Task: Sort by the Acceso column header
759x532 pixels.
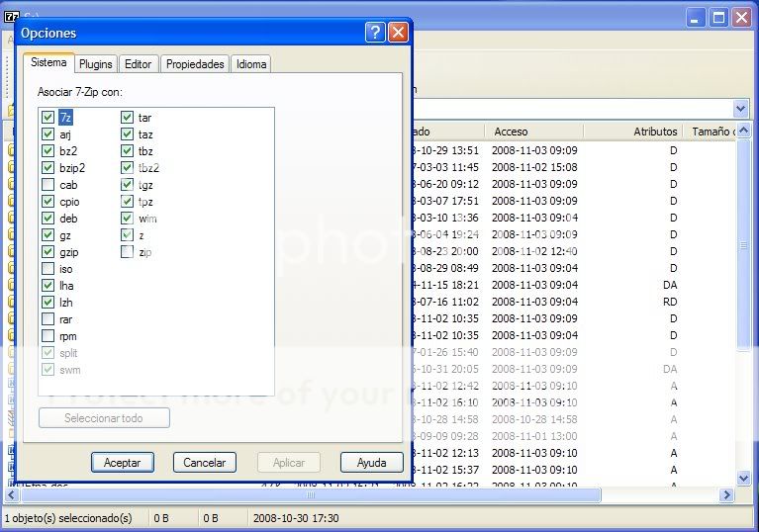Action: (534, 132)
